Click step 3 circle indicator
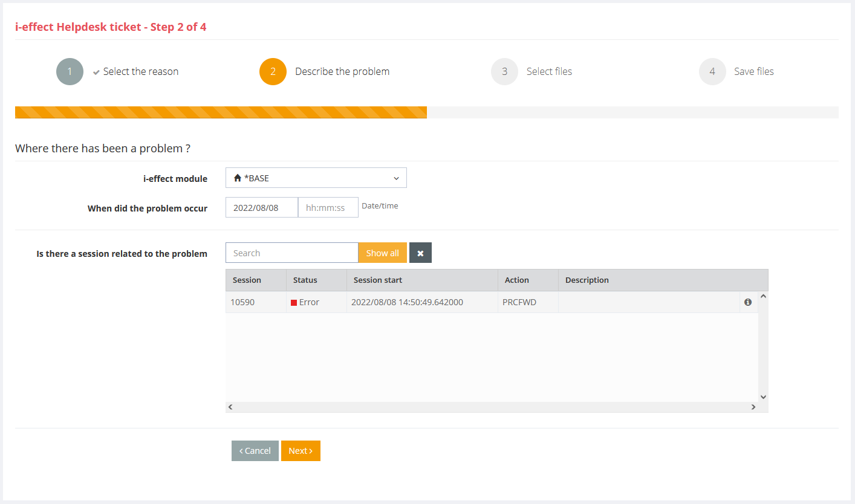 click(504, 72)
